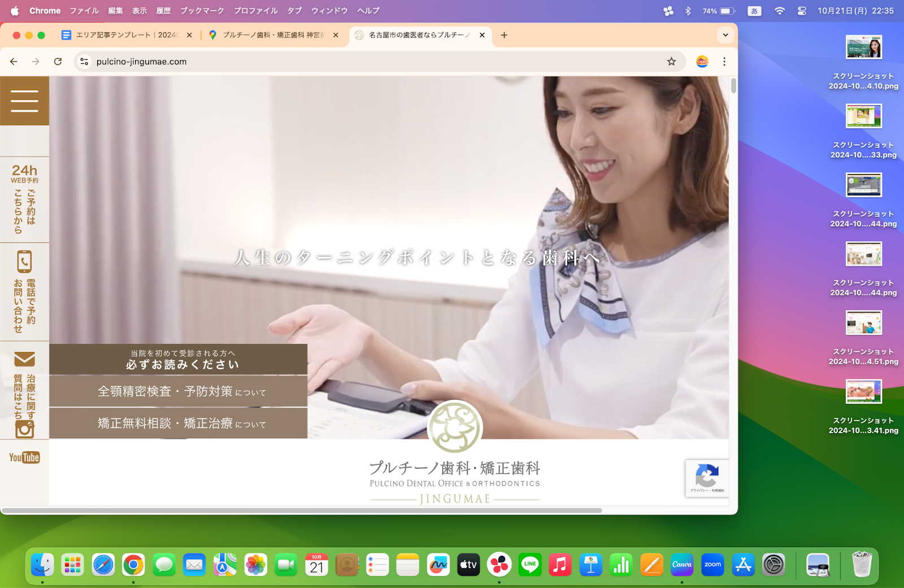View site information icon in address bar
Viewport: 904px width, 588px height.
click(84, 62)
